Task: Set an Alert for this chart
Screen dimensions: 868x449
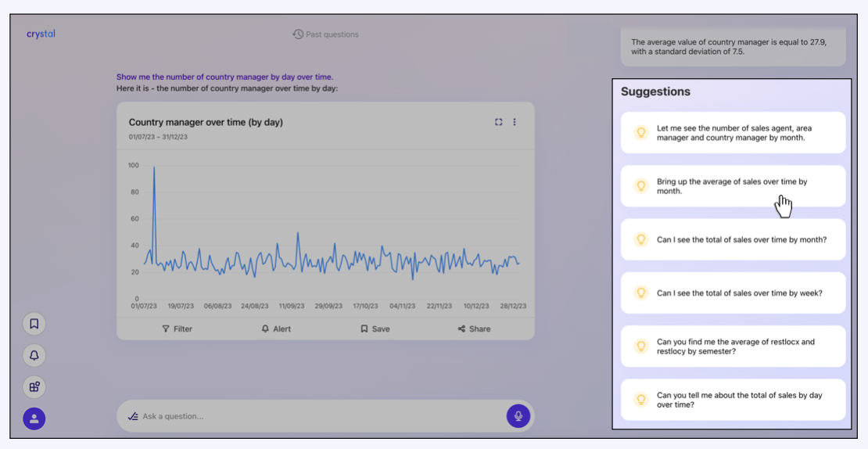Action: [x=276, y=329]
